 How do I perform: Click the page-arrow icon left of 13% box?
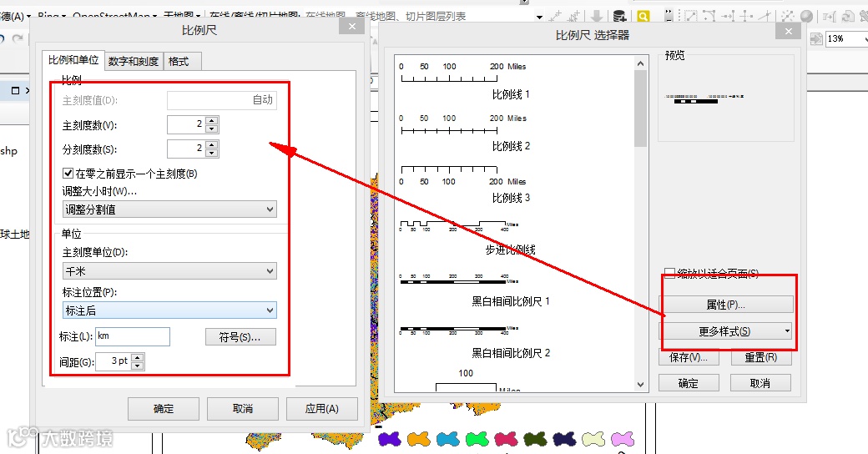pyautogui.click(x=816, y=38)
